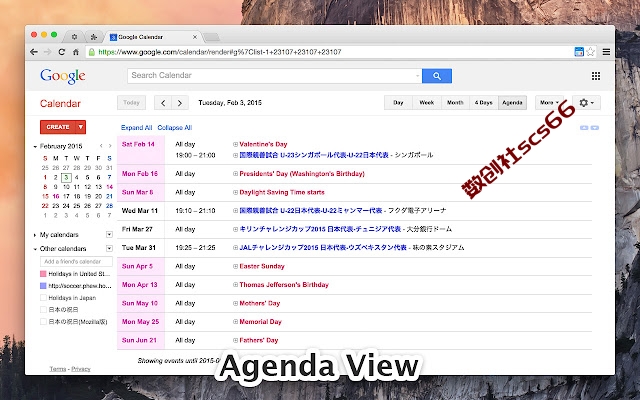
Task: Toggle Holidays in United States calendar
Action: (43, 274)
